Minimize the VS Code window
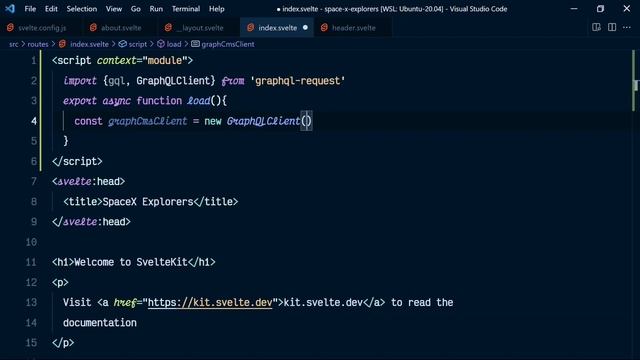Screen dimensions: 640x360 574,9
